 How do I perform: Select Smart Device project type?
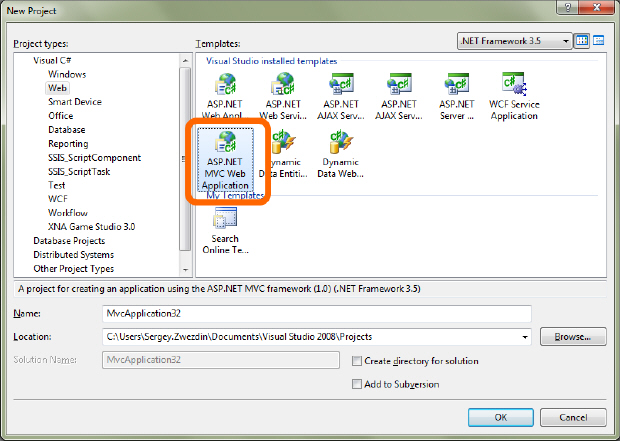pyautogui.click(x=75, y=102)
